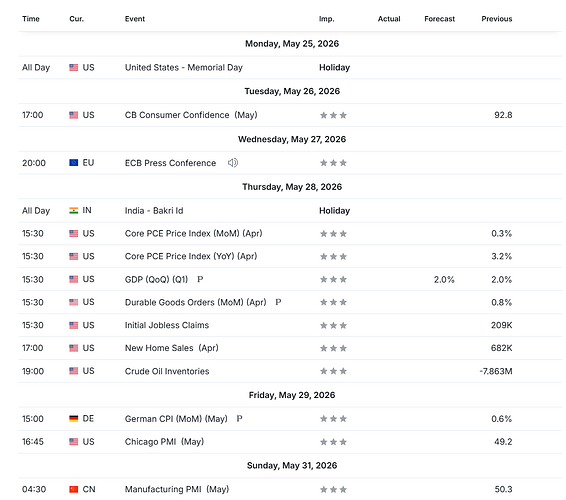Click the previous value 49.2
The width and height of the screenshot is (566, 500).
503,442
